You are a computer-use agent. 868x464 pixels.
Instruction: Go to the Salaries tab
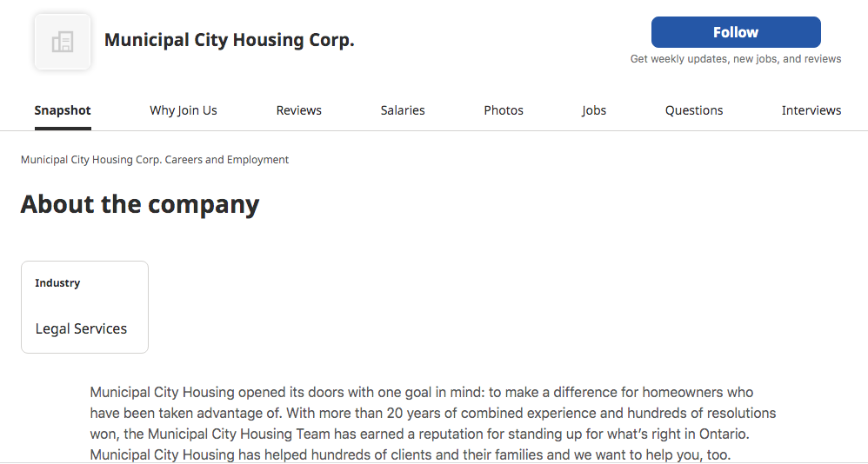pyautogui.click(x=403, y=110)
